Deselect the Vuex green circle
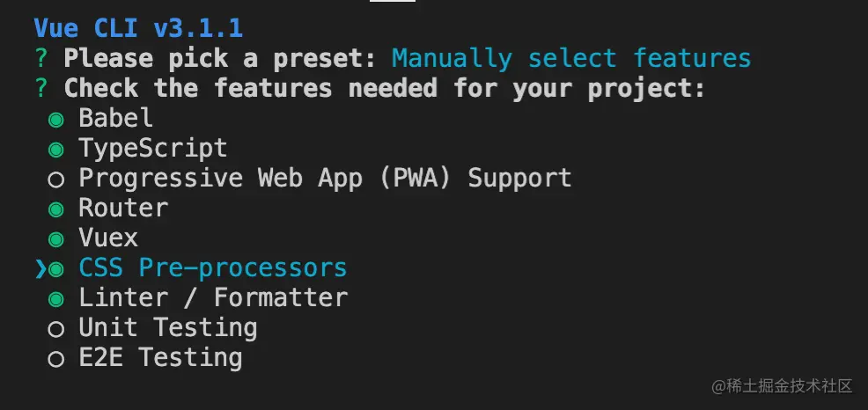 [x=56, y=239]
